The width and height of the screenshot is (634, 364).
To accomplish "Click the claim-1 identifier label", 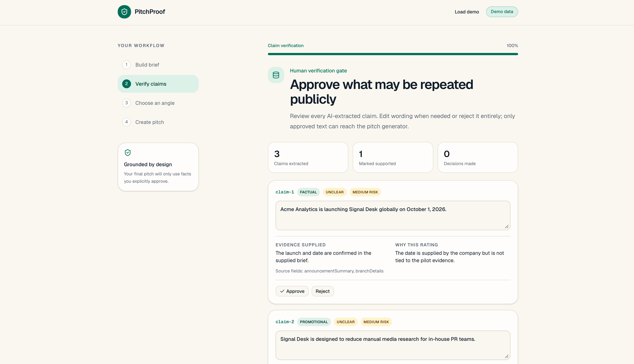I will pyautogui.click(x=285, y=192).
